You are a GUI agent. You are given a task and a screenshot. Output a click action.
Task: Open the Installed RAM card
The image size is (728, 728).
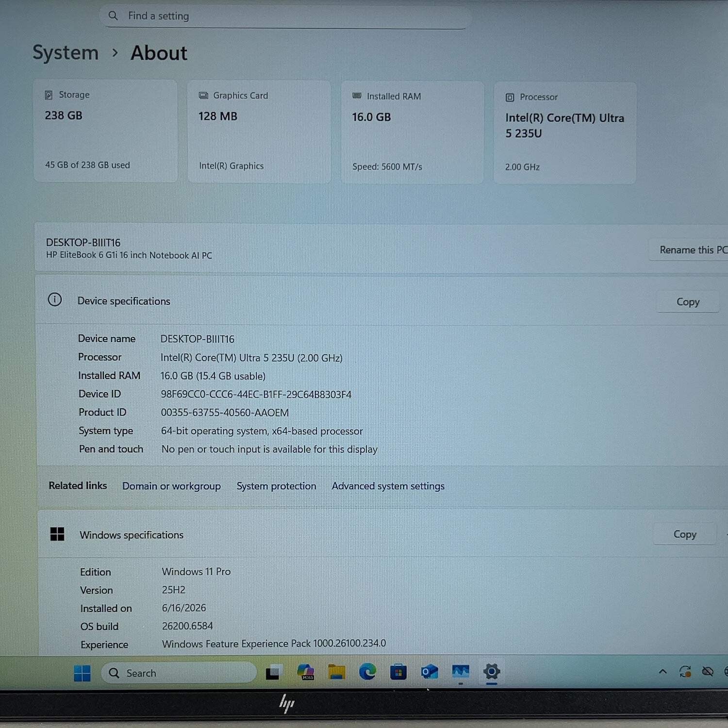click(x=412, y=132)
